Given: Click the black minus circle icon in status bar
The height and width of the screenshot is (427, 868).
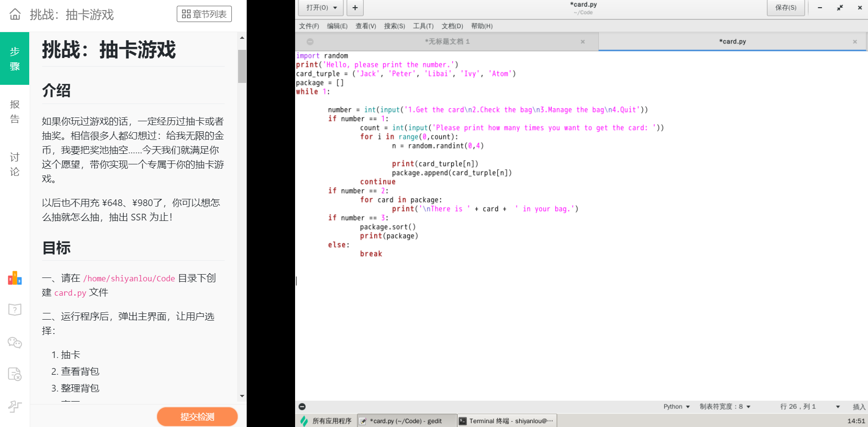Looking at the screenshot, I should coord(302,406).
